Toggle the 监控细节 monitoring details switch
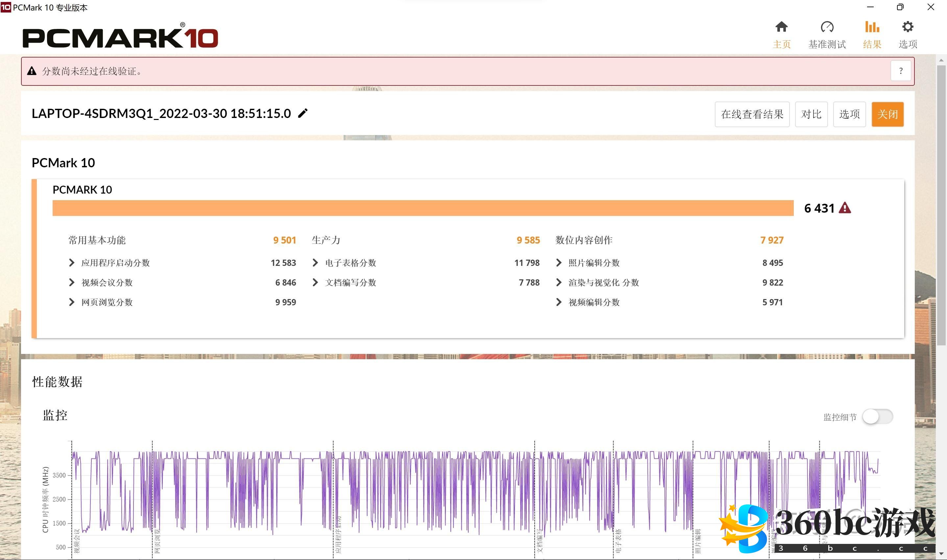Screen dimensions: 947x560 tap(877, 417)
